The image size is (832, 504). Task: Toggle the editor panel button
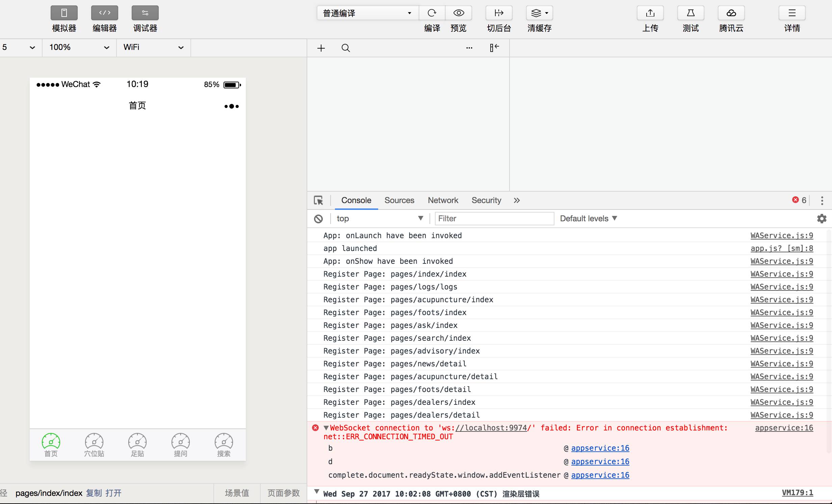(104, 13)
